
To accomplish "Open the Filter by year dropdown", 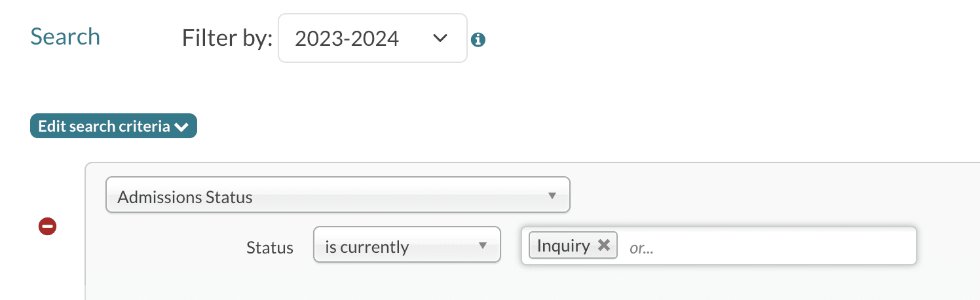I will 372,39.
